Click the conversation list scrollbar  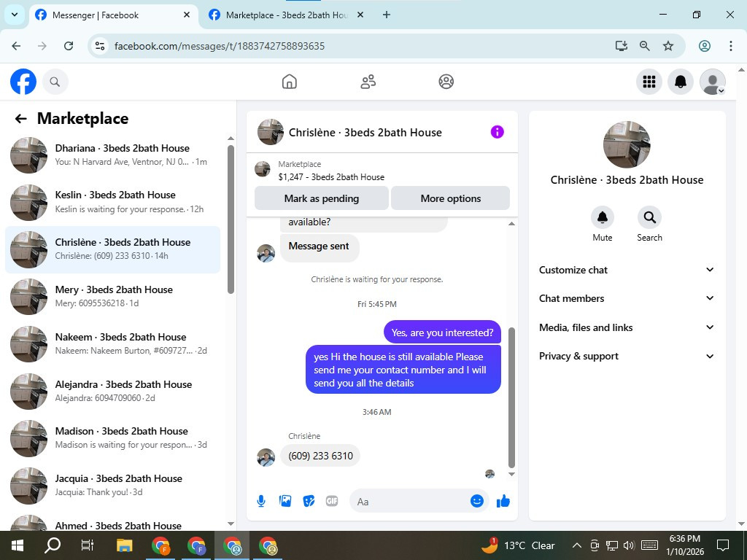click(x=231, y=219)
